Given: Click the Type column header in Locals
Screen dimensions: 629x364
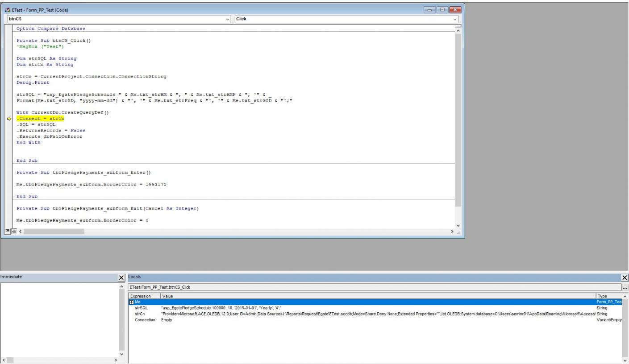Looking at the screenshot, I should [609, 296].
